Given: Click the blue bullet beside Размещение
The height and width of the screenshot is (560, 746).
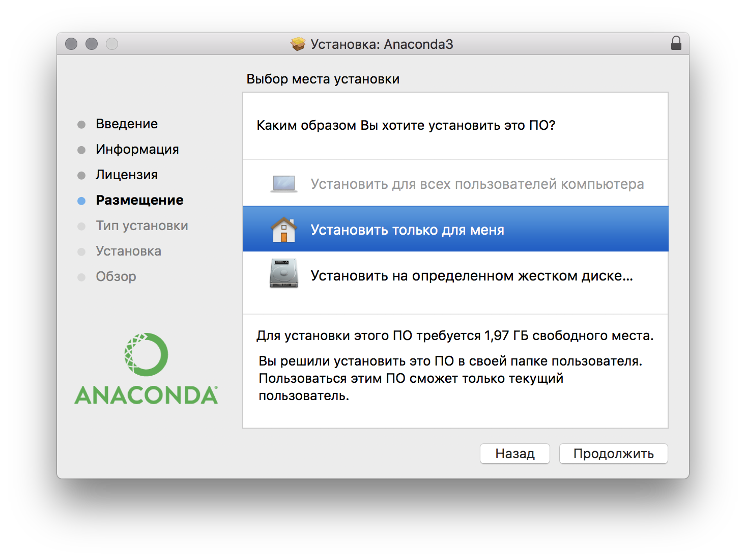Looking at the screenshot, I should click(x=81, y=201).
